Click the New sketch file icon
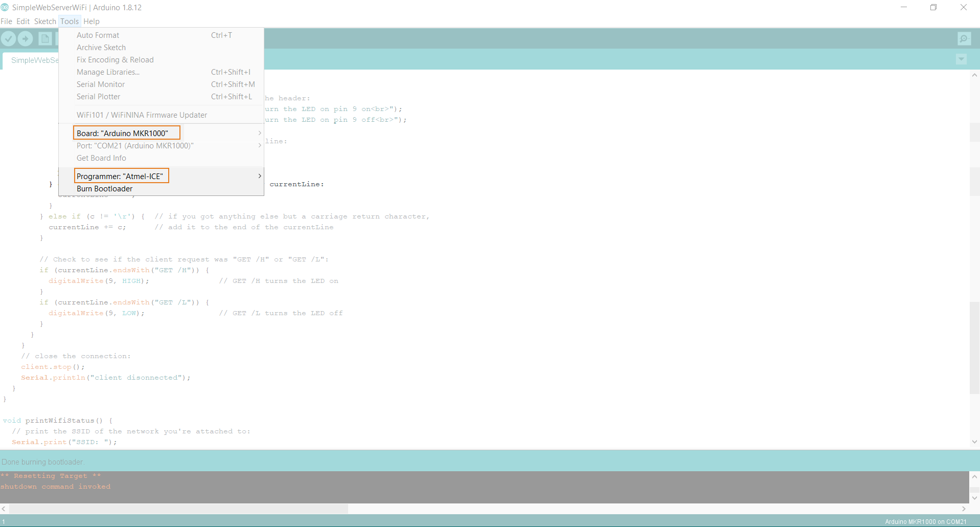The image size is (980, 527). (45, 39)
